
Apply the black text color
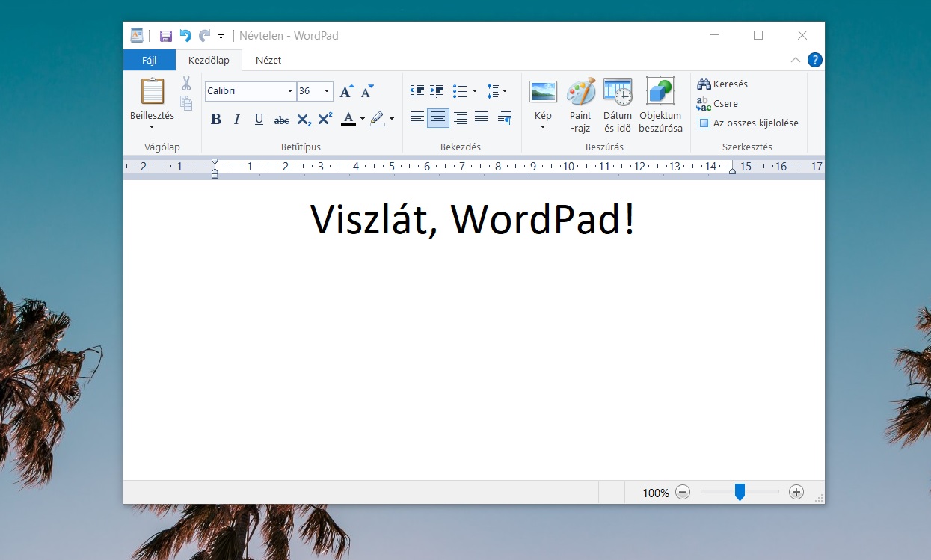click(x=348, y=119)
